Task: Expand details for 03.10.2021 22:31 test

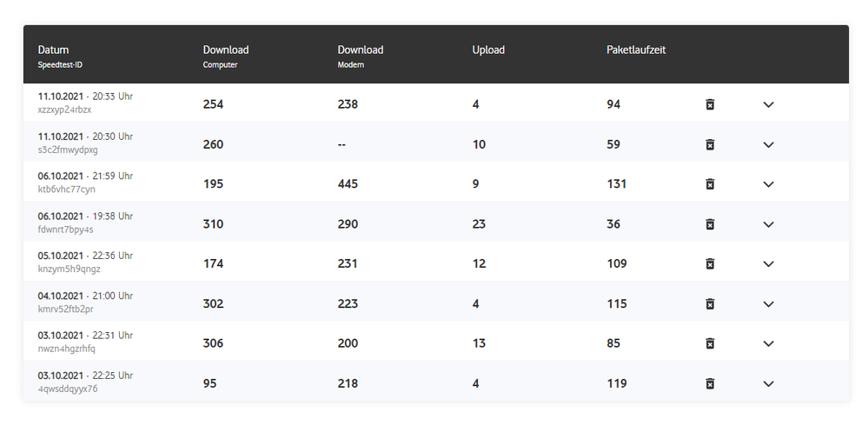Action: [x=768, y=343]
